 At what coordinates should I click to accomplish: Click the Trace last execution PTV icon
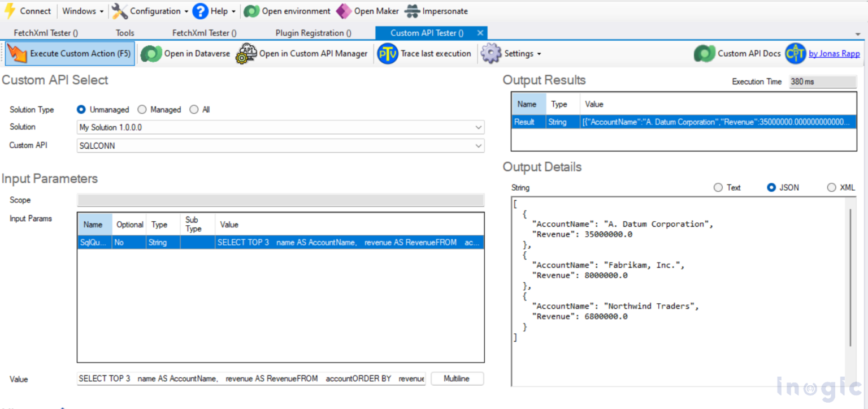[x=388, y=54]
